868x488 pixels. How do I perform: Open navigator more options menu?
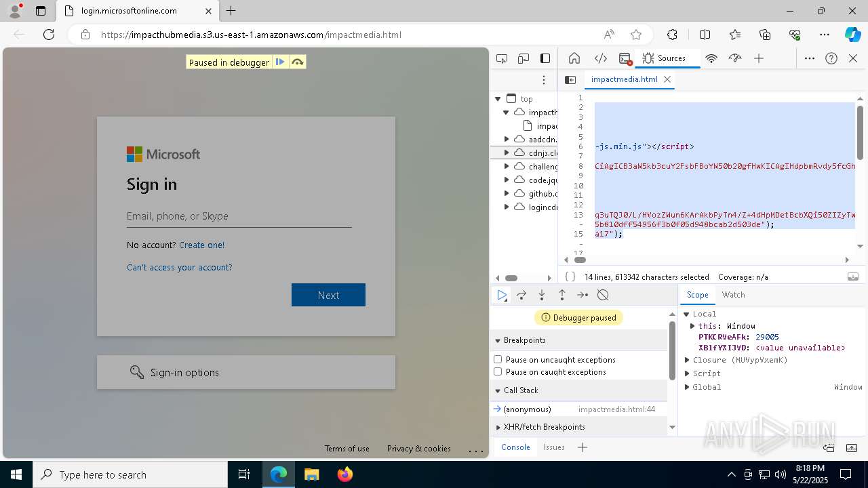[543, 80]
